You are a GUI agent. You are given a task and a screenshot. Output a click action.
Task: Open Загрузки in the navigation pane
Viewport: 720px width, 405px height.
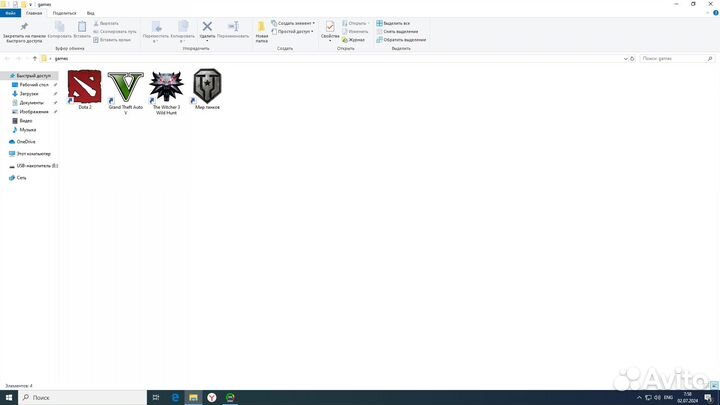tap(29, 93)
